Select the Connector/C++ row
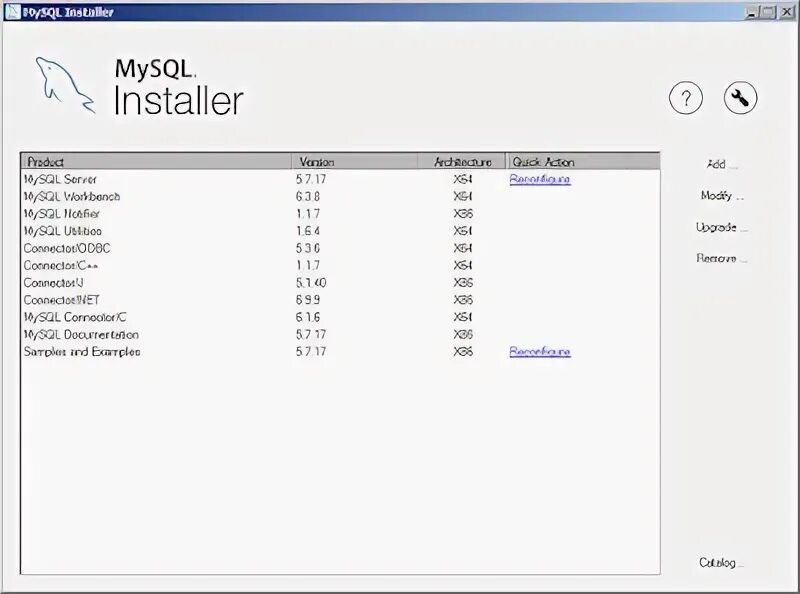This screenshot has width=800, height=594. [340, 265]
